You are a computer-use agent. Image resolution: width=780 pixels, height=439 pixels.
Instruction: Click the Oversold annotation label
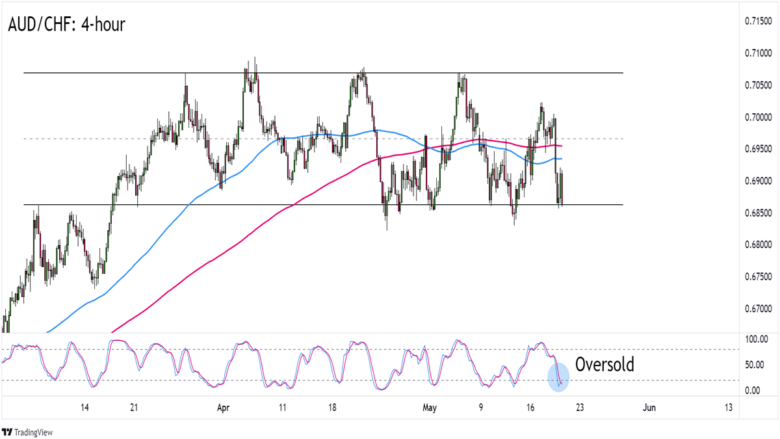[604, 364]
